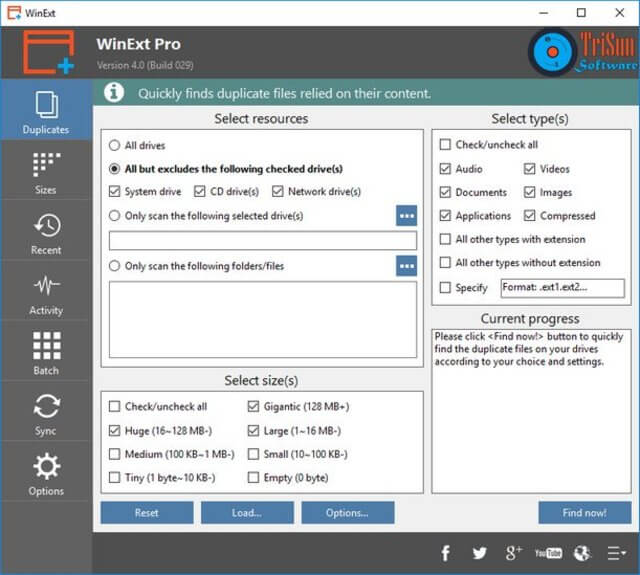640x575 pixels.
Task: Open the Activity panel icon
Action: (x=47, y=285)
